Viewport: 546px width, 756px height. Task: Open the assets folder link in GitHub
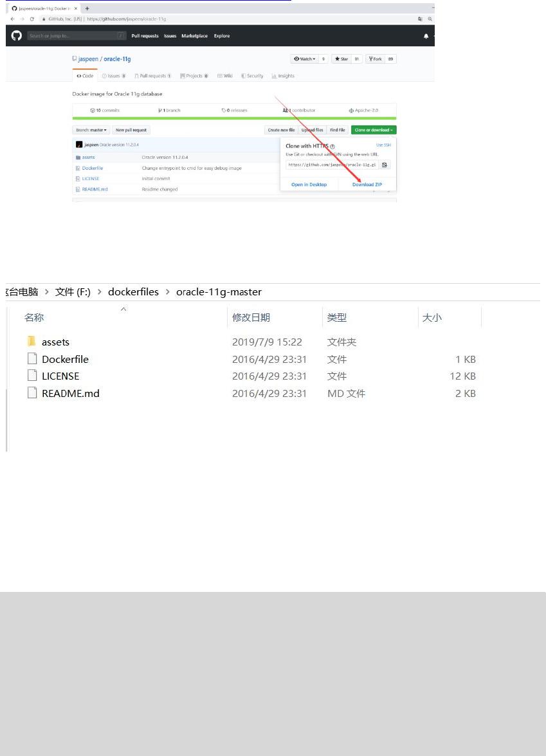pos(88,158)
